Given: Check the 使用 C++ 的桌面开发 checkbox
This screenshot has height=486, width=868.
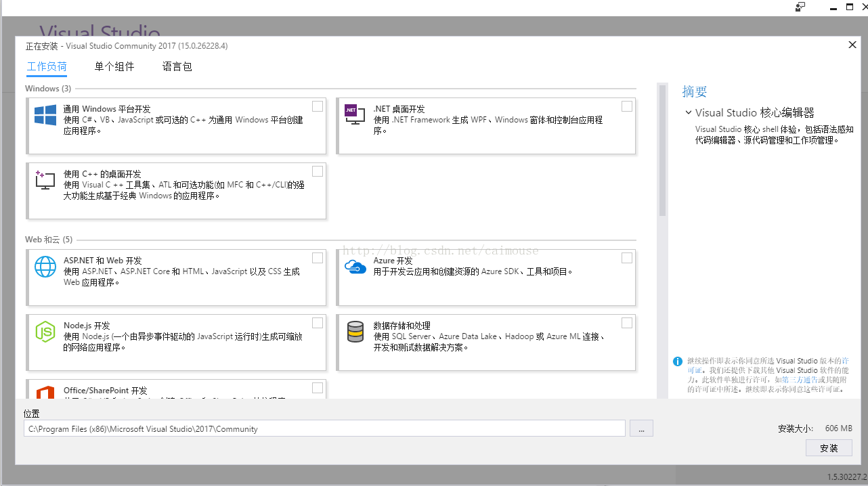Looking at the screenshot, I should click(x=318, y=171).
